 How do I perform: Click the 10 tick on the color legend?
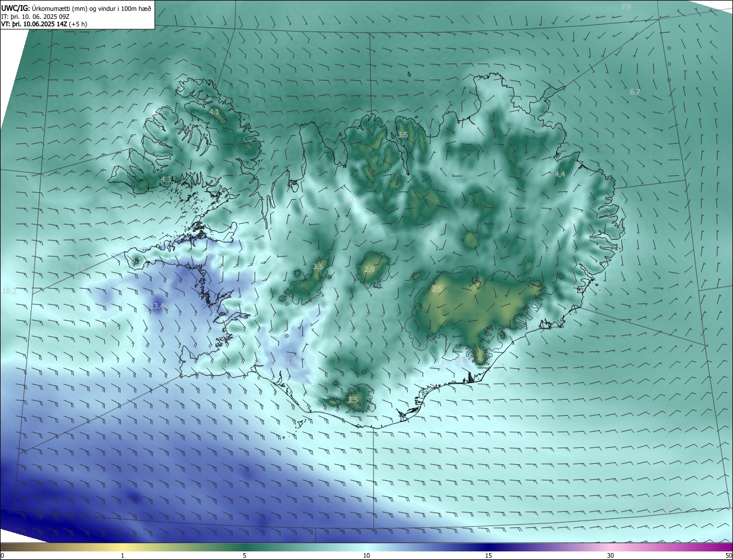366,555
